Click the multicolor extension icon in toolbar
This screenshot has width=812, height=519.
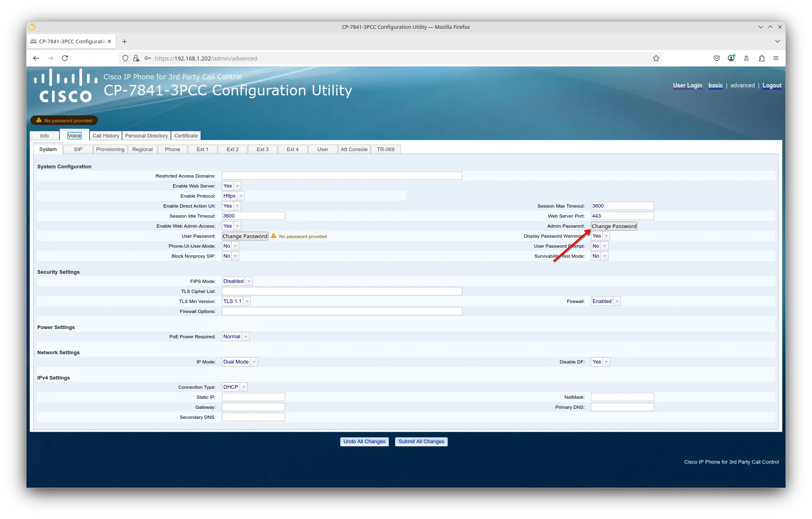746,58
